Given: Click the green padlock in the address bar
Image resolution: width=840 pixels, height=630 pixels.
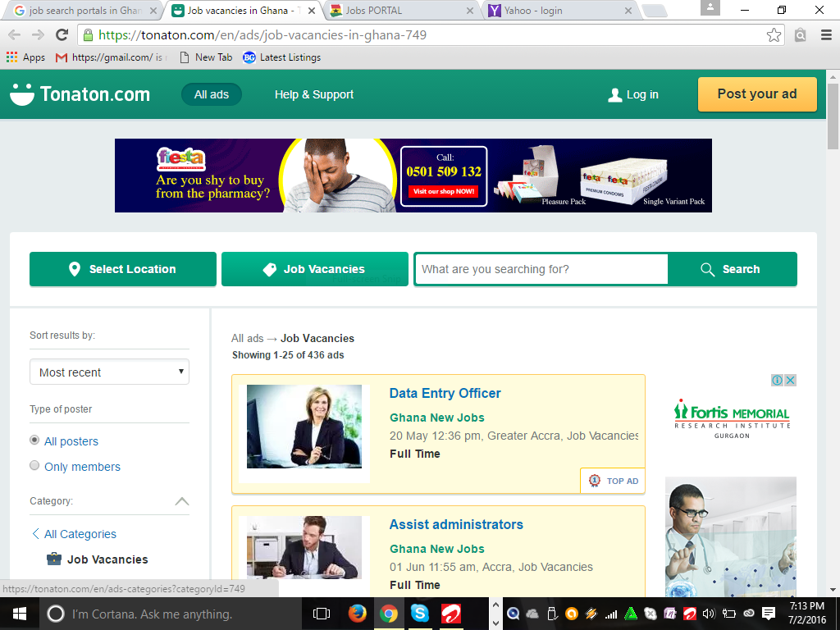Looking at the screenshot, I should coord(88,35).
